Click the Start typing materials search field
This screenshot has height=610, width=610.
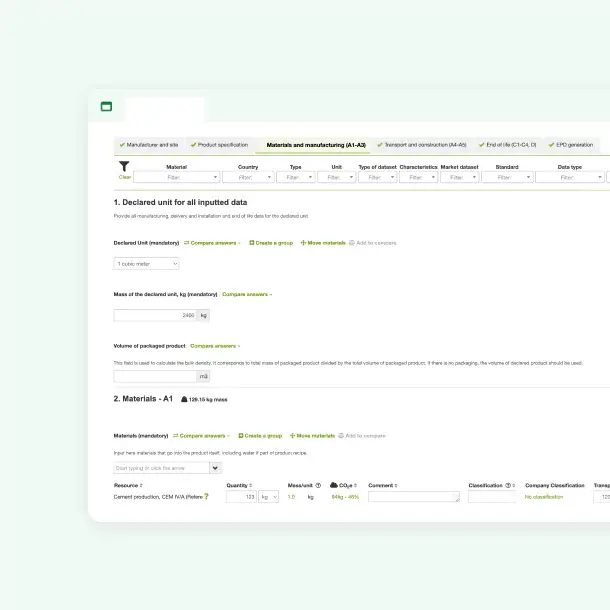(x=161, y=468)
